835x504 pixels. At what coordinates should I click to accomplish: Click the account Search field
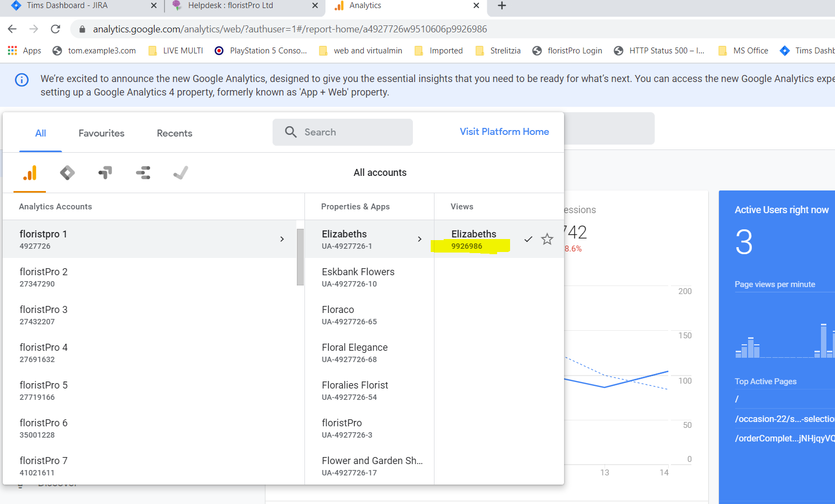[x=343, y=132]
